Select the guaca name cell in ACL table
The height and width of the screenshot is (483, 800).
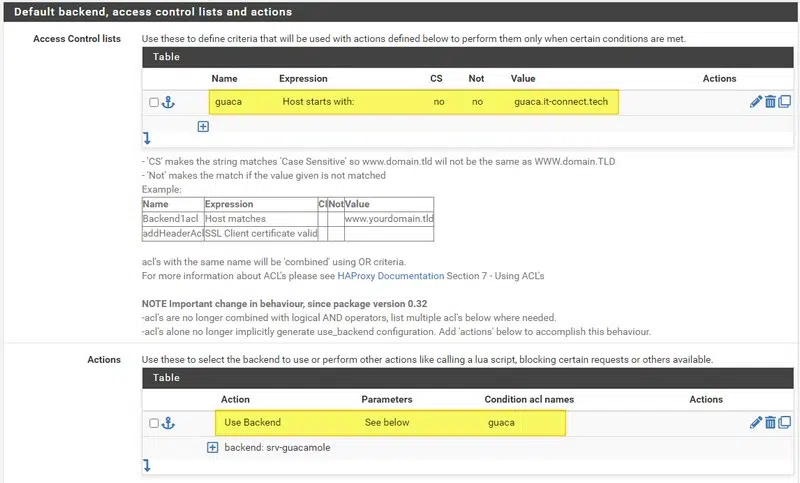click(229, 101)
